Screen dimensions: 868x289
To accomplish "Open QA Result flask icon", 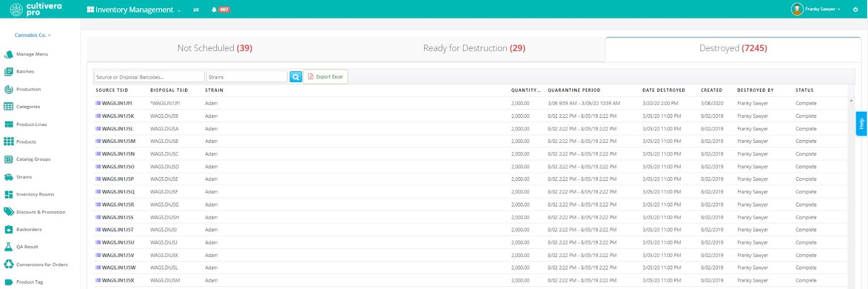I will coord(9,247).
